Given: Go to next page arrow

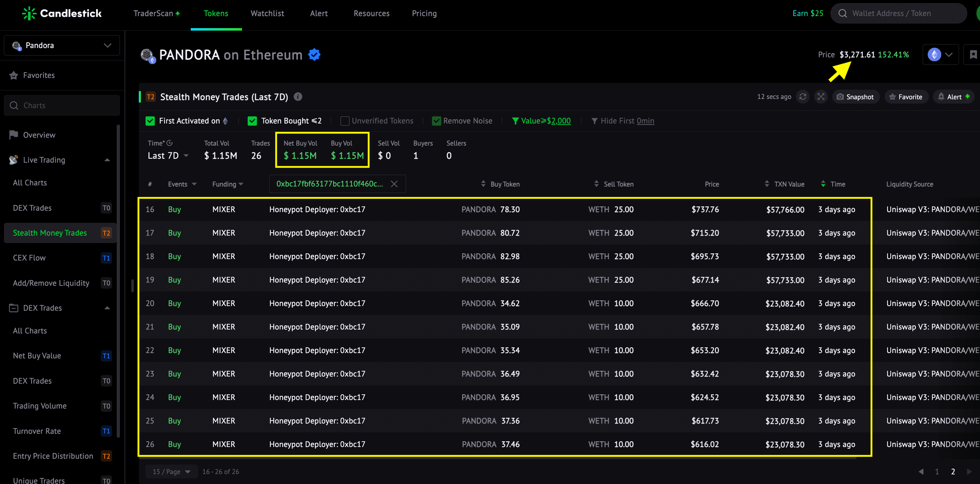Looking at the screenshot, I should pyautogui.click(x=969, y=472).
